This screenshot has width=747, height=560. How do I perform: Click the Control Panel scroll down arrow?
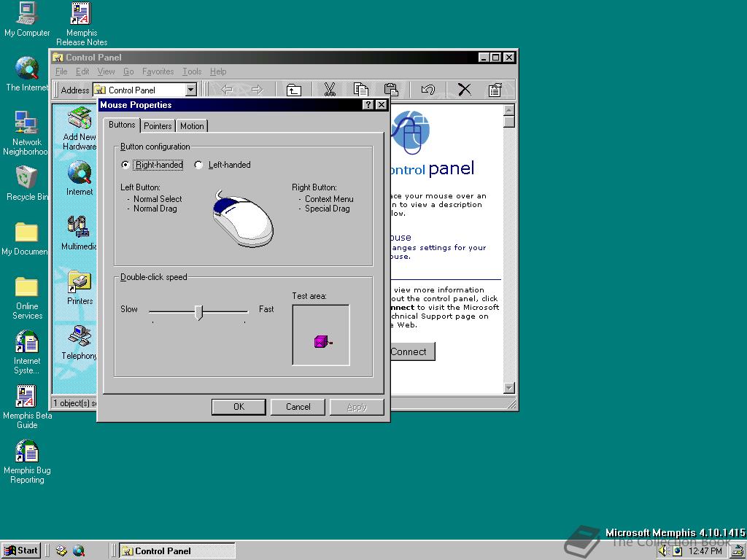pyautogui.click(x=509, y=388)
